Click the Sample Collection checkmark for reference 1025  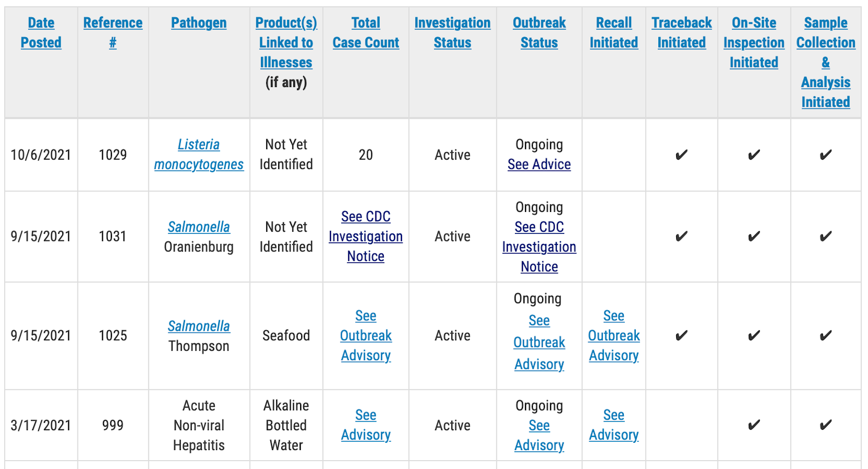click(826, 336)
